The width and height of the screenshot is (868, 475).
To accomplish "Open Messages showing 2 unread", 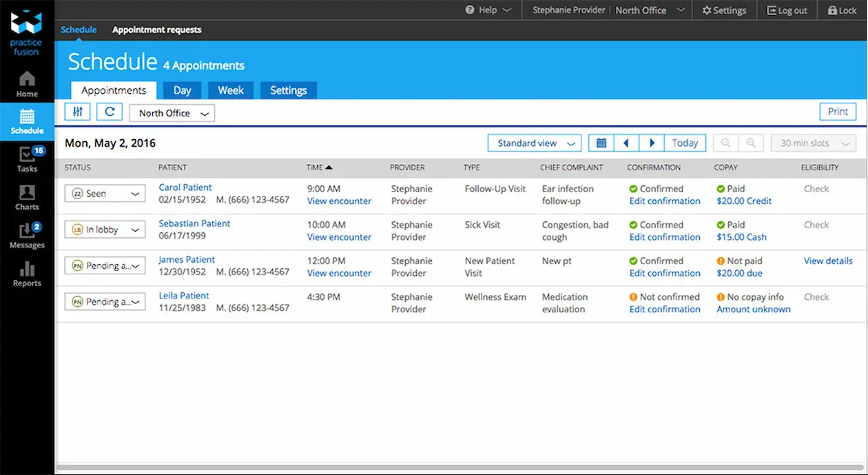I will (x=27, y=236).
